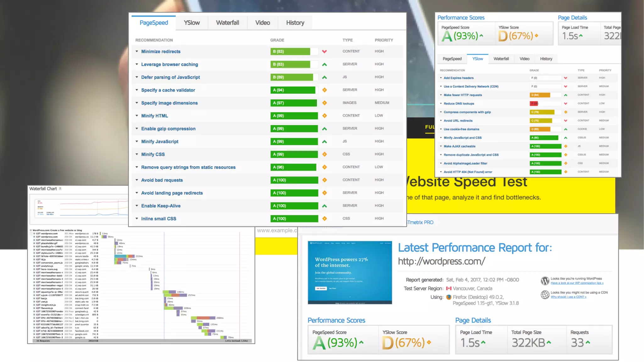Open the PageSpeed tab in the main panel

click(154, 23)
